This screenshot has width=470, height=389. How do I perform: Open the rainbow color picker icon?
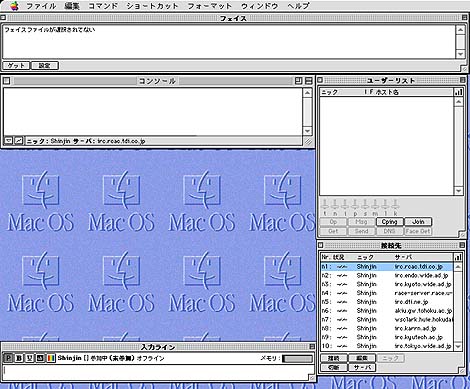click(51, 358)
